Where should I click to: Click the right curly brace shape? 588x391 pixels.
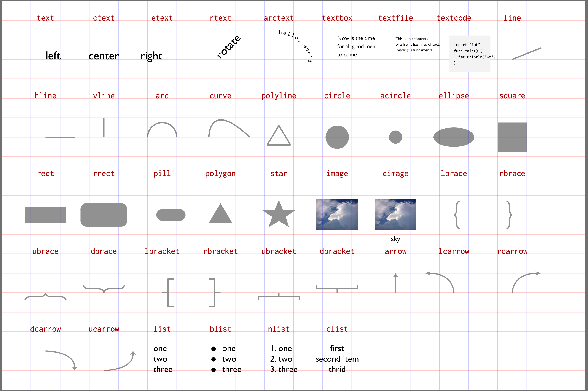(x=509, y=215)
